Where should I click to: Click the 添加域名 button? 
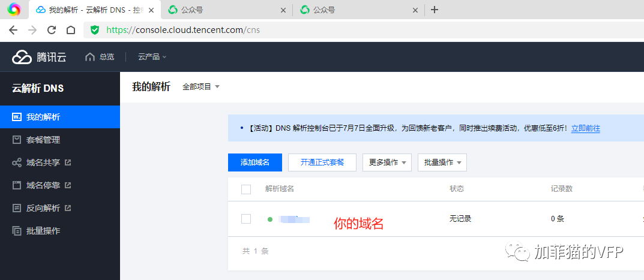(255, 162)
